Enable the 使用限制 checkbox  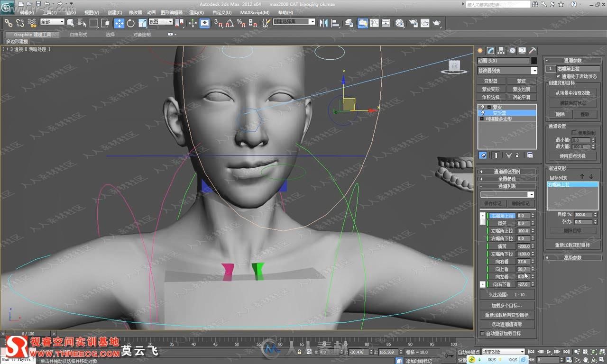pos(574,133)
